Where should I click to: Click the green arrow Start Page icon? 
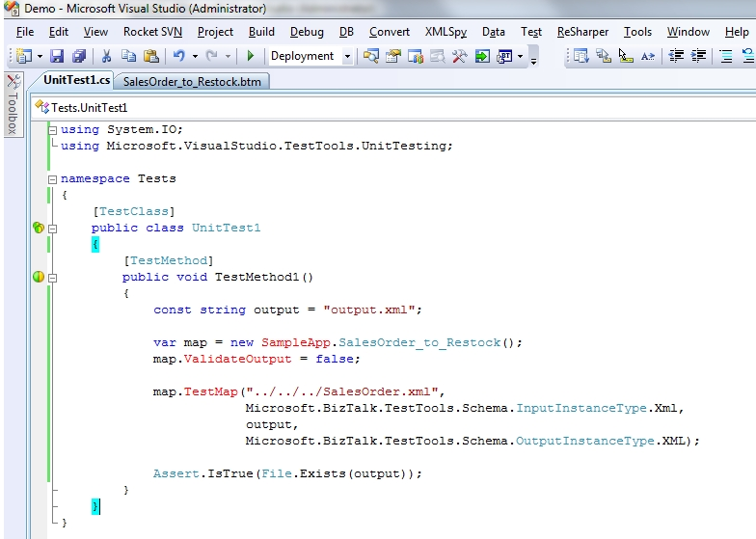coord(482,56)
